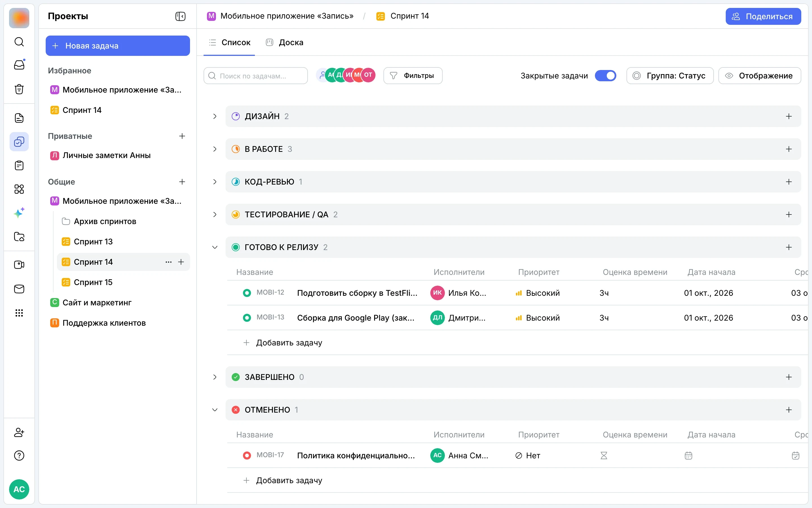This screenshot has width=812, height=508.
Task: Click the green АС profile avatar
Action: tap(19, 489)
